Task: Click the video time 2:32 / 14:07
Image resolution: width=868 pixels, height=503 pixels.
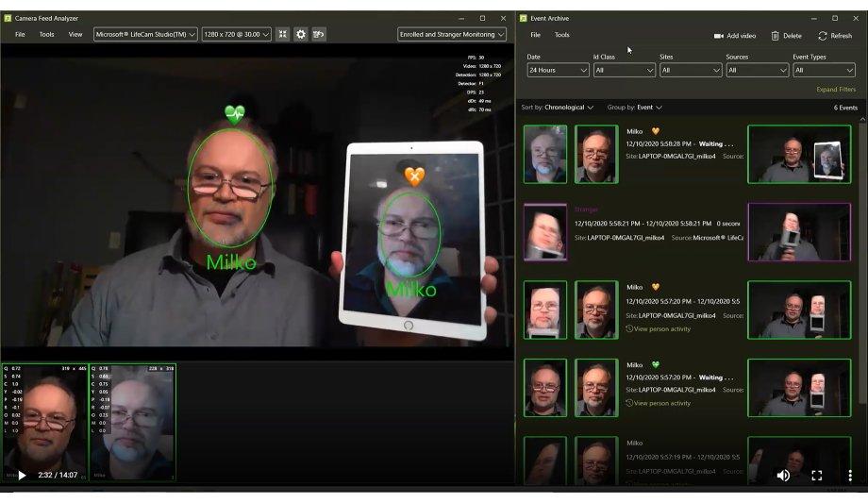Action: (x=58, y=476)
